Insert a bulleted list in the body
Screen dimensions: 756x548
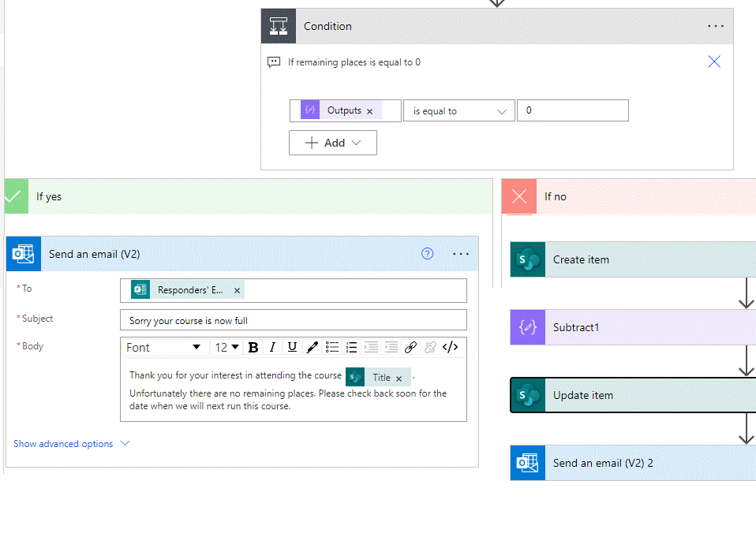coord(332,347)
